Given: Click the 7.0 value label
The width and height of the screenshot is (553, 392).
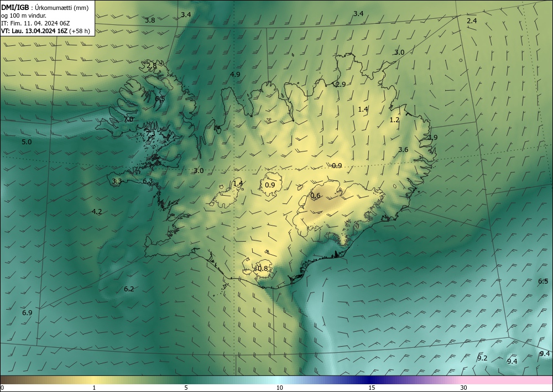Looking at the screenshot, I should pos(129,119).
